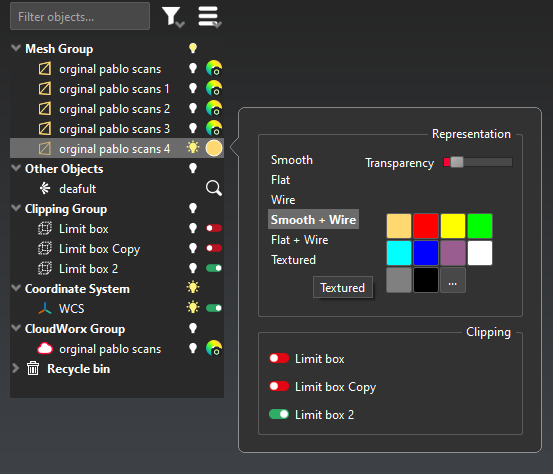The height and width of the screenshot is (474, 553).
Task: Open color map icon of CloudWorx orginal pablo scans
Action: tap(214, 348)
